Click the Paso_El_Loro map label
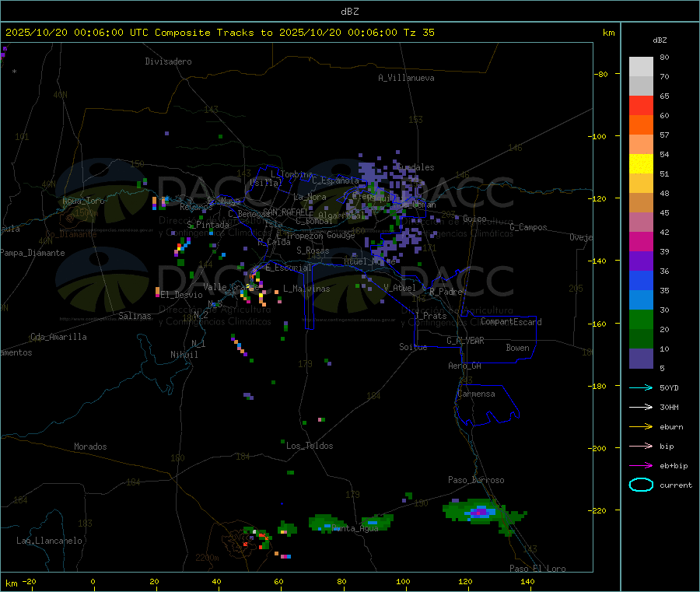 coord(538,569)
